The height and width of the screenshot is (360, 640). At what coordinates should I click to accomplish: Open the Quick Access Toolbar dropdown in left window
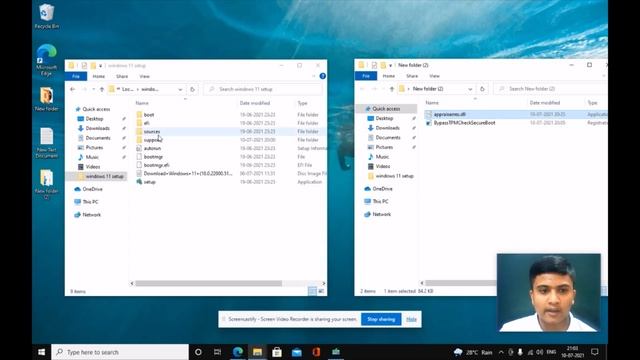pyautogui.click(x=100, y=66)
